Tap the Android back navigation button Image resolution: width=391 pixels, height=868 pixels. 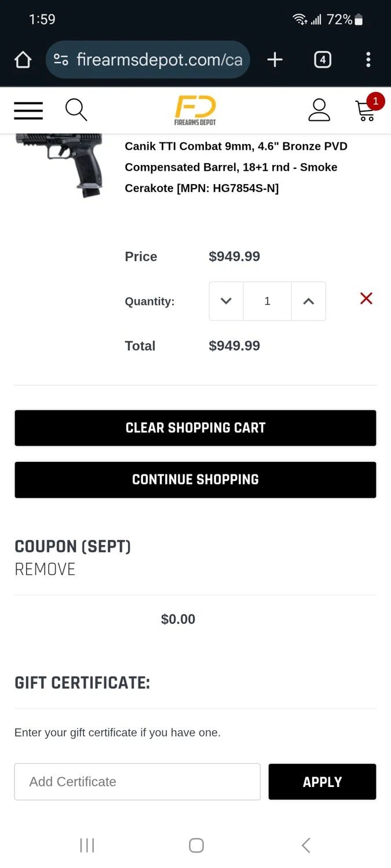pos(306,845)
